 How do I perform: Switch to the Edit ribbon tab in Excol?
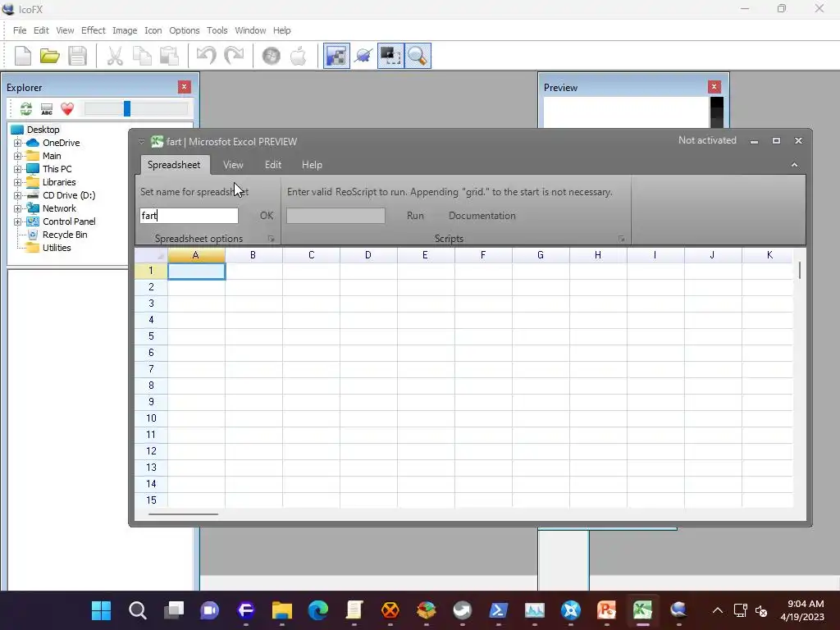273,165
